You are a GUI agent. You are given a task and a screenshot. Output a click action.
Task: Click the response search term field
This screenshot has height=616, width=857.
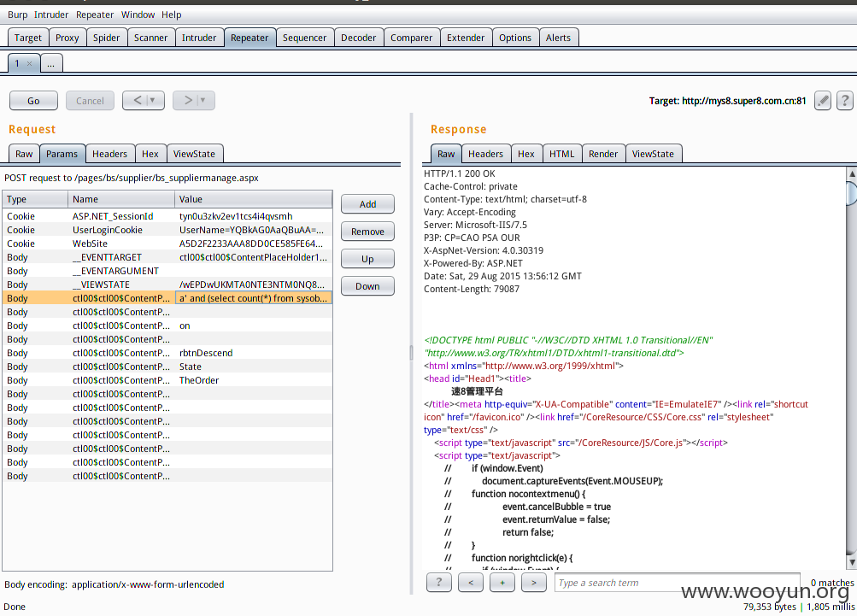click(678, 583)
